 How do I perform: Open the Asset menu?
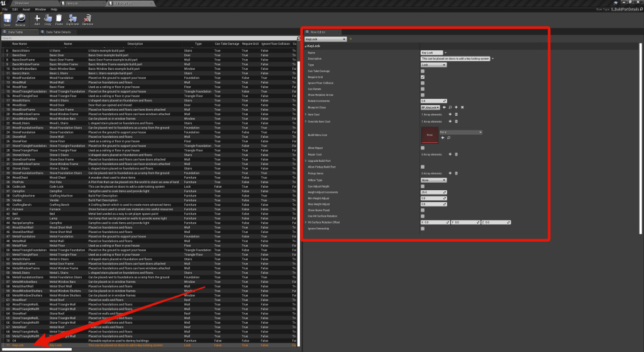pyautogui.click(x=27, y=9)
